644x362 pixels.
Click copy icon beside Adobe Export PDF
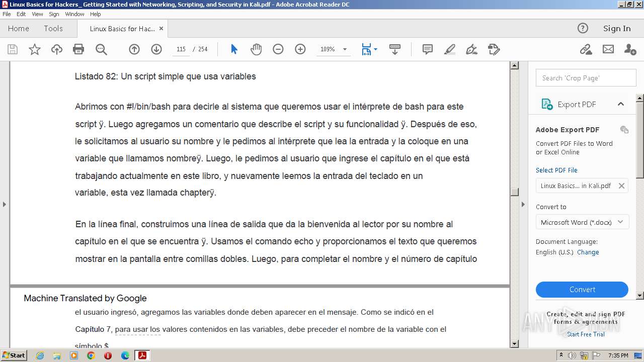click(624, 129)
